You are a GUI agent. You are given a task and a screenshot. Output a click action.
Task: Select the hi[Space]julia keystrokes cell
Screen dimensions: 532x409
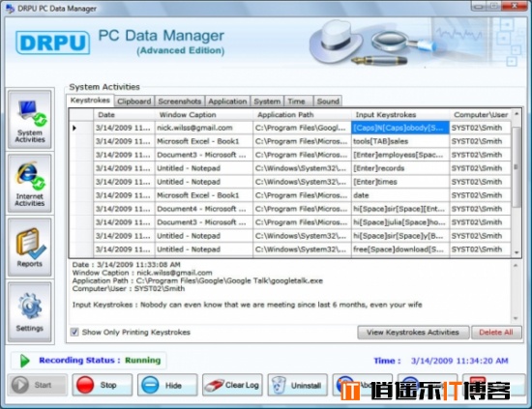click(400, 222)
